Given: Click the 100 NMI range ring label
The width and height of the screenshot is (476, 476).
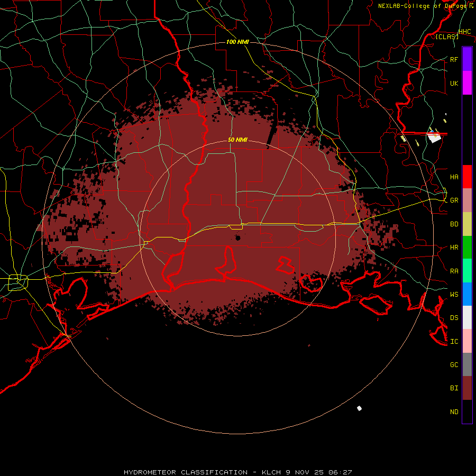Looking at the screenshot, I should [x=237, y=42].
